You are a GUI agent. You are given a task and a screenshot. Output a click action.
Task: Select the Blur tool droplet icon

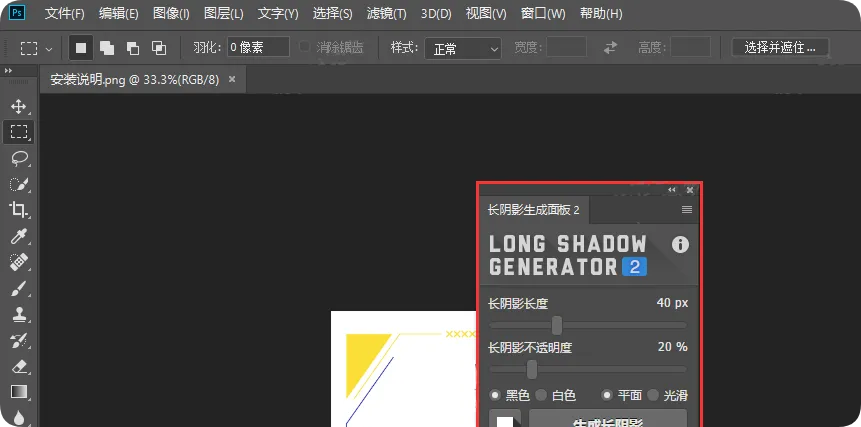click(19, 417)
